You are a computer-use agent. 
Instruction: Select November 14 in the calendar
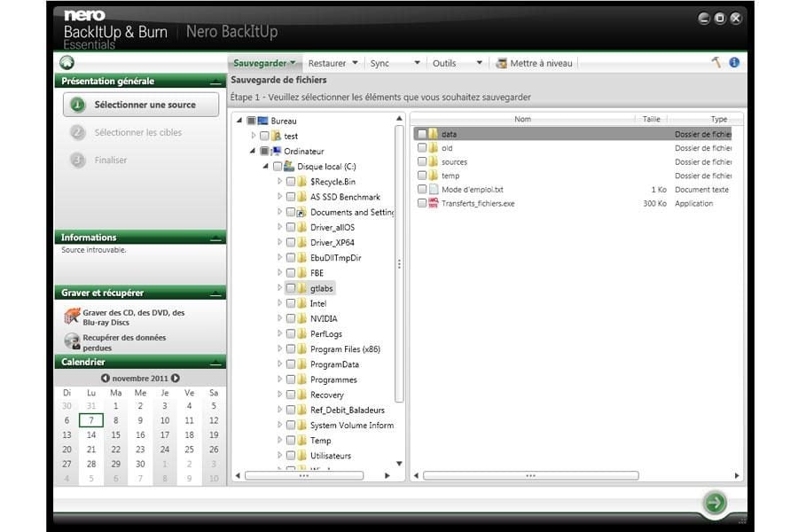click(x=91, y=435)
